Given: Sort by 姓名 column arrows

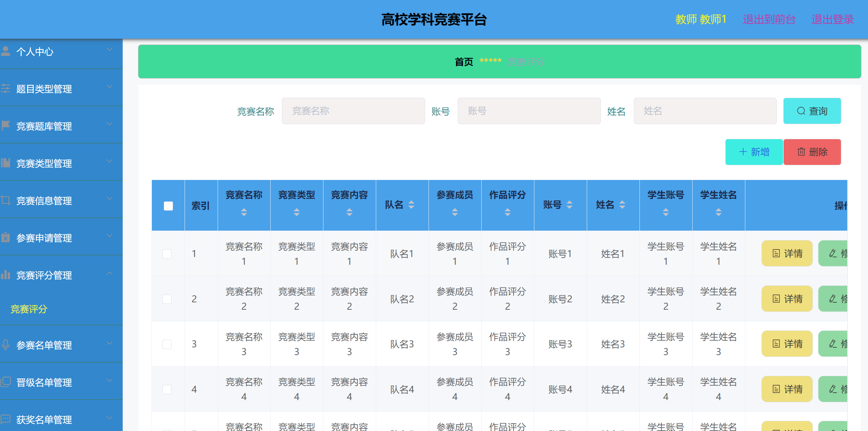Looking at the screenshot, I should [x=622, y=205].
